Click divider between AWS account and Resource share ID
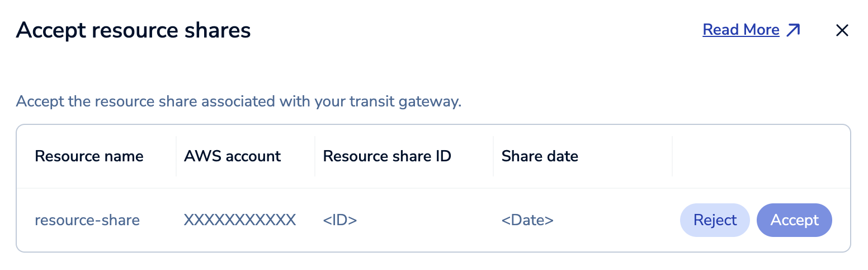The image size is (868, 270). [x=315, y=156]
